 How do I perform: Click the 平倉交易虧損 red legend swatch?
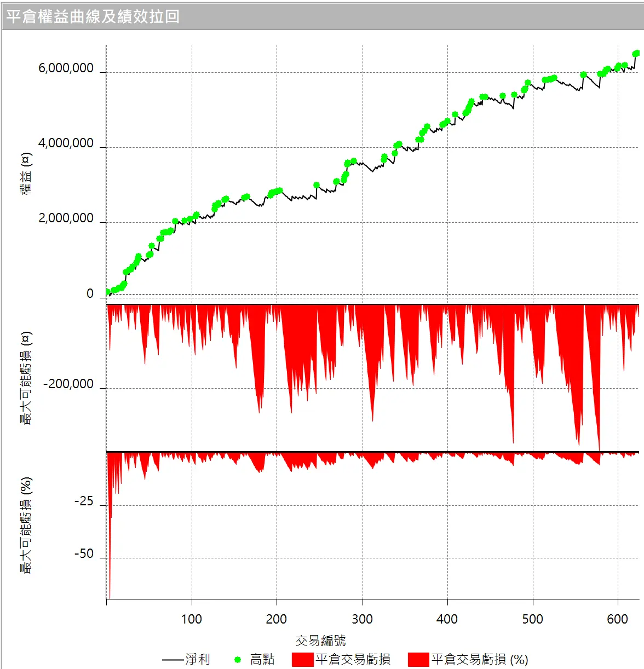click(302, 660)
